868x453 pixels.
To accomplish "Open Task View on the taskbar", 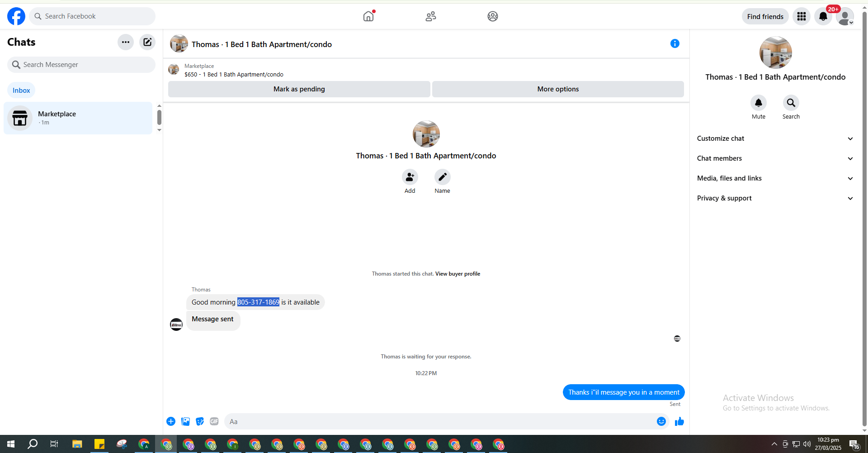I will pos(54,444).
